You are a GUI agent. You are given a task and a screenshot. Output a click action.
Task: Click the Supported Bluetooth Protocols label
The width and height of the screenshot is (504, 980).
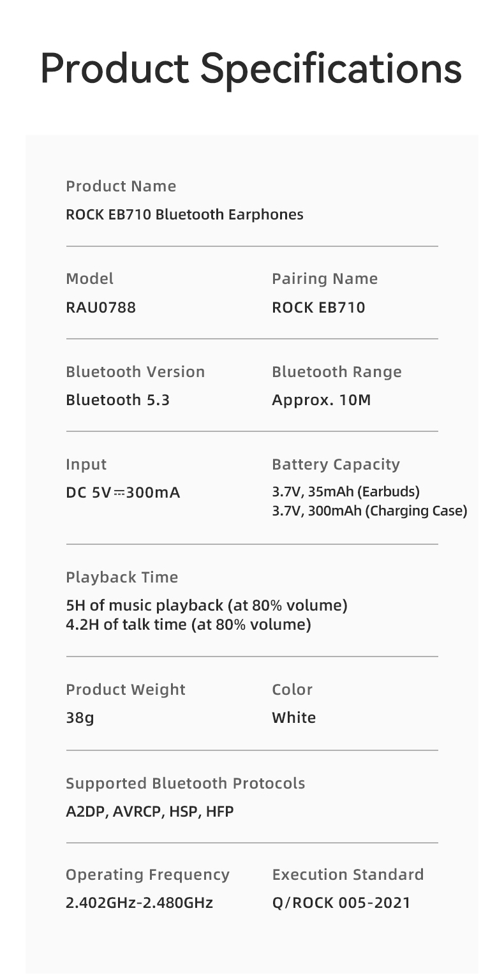tap(186, 783)
